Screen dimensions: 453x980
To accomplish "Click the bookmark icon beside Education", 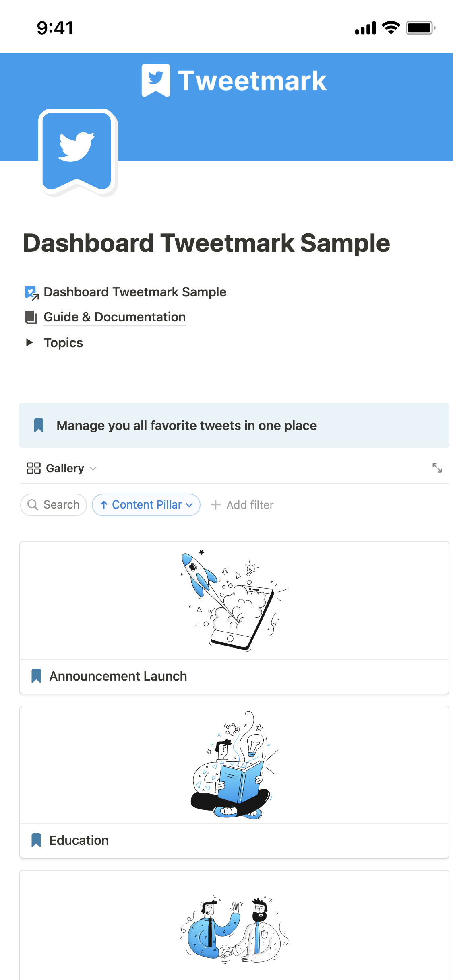I will 36,840.
